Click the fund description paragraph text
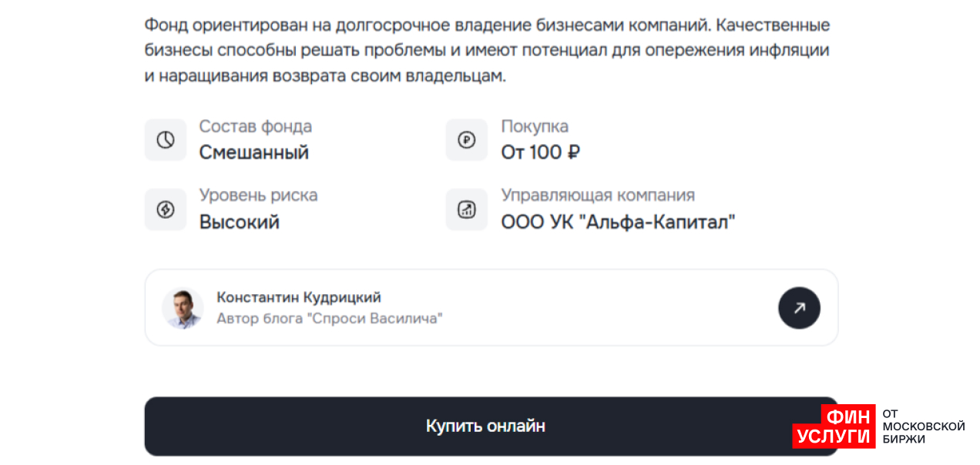Screen dimensions: 980x465 click(x=487, y=51)
